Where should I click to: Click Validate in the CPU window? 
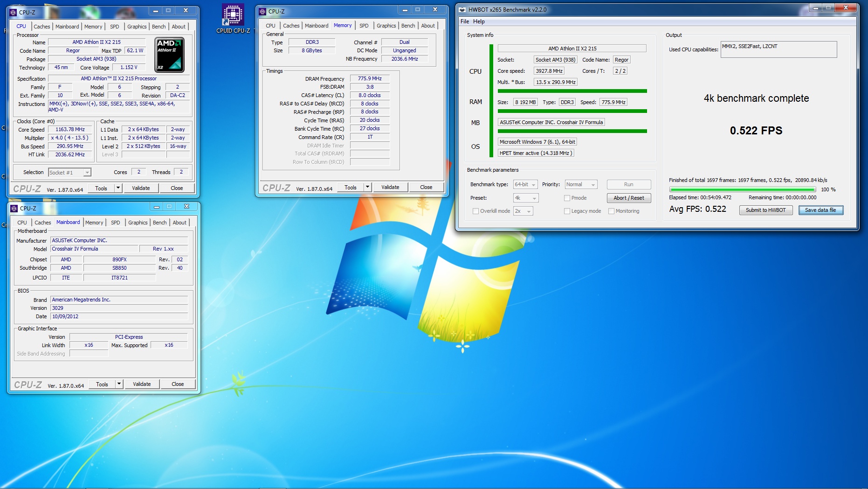[141, 188]
